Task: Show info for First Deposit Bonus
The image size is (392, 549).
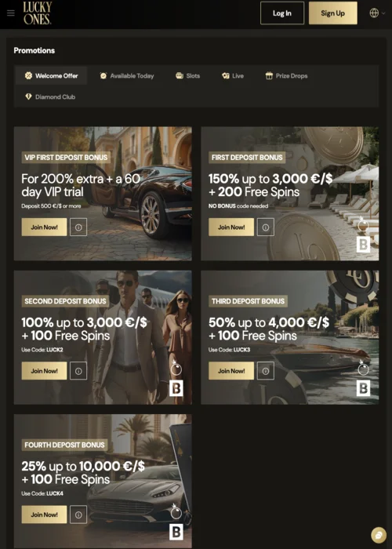Action: (x=266, y=227)
